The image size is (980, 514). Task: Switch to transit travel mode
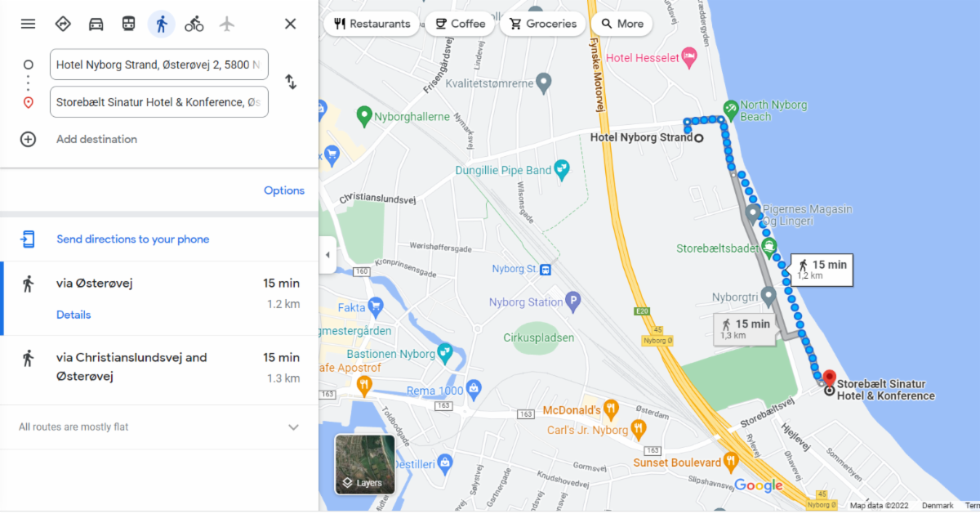tap(128, 24)
